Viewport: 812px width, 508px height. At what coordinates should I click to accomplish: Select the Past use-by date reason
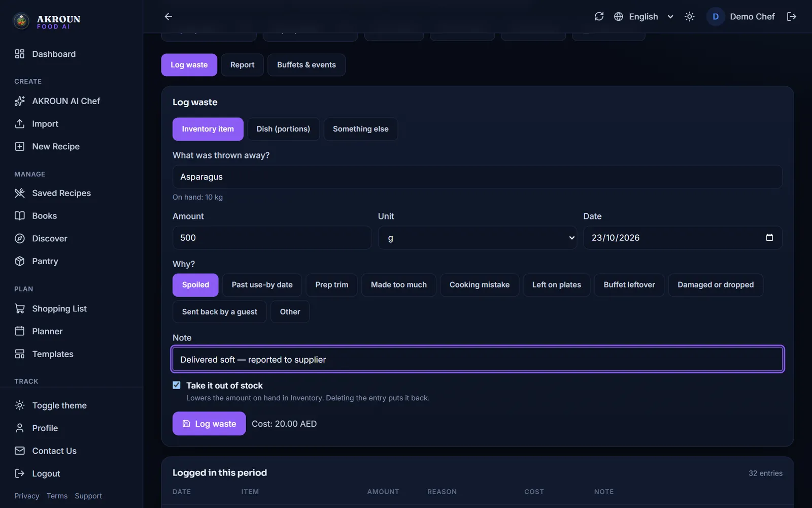pos(262,285)
